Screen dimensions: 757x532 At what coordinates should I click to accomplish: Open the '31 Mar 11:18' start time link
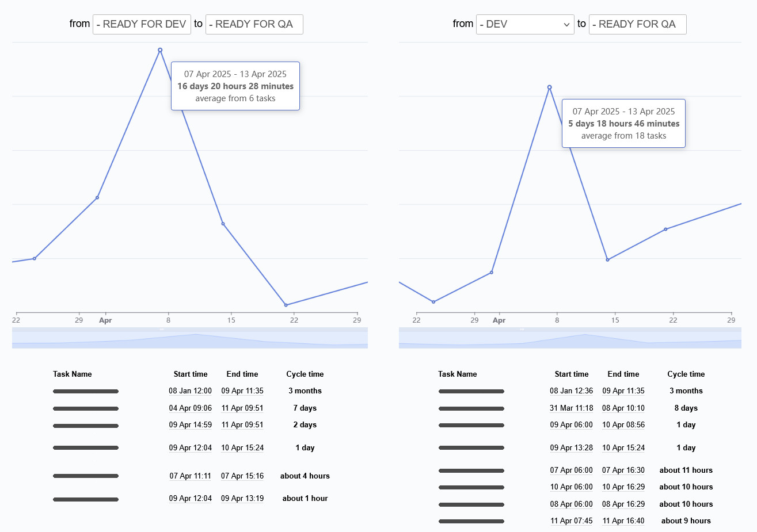pos(572,408)
